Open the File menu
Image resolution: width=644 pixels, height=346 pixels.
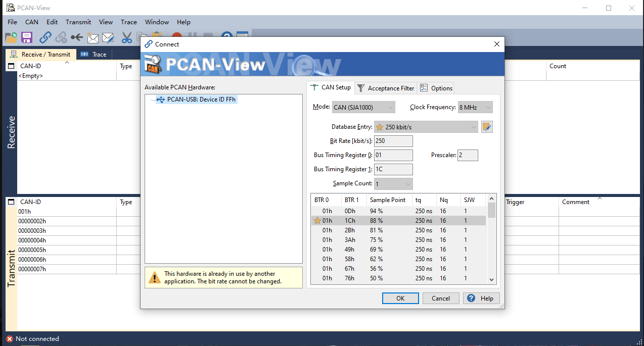pos(13,22)
